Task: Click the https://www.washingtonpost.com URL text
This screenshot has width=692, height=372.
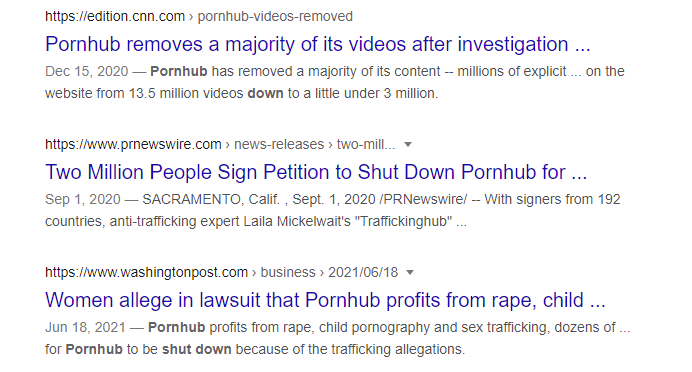Action: 147,272
